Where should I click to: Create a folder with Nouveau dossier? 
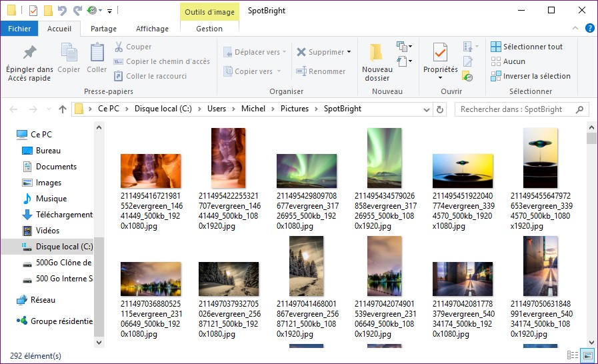coord(377,61)
